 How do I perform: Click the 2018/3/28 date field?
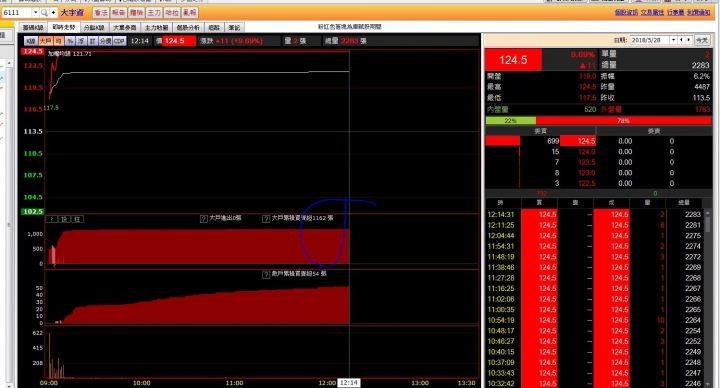[x=650, y=40]
